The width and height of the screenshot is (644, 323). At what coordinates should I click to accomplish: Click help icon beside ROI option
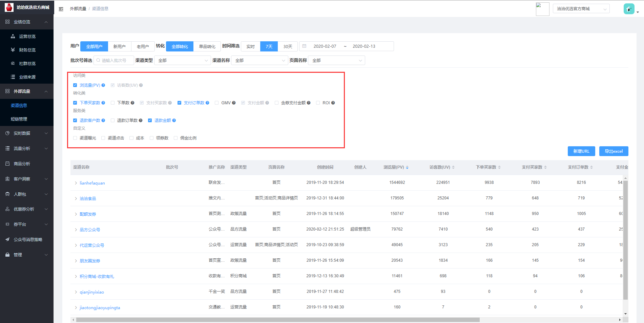tap(333, 103)
